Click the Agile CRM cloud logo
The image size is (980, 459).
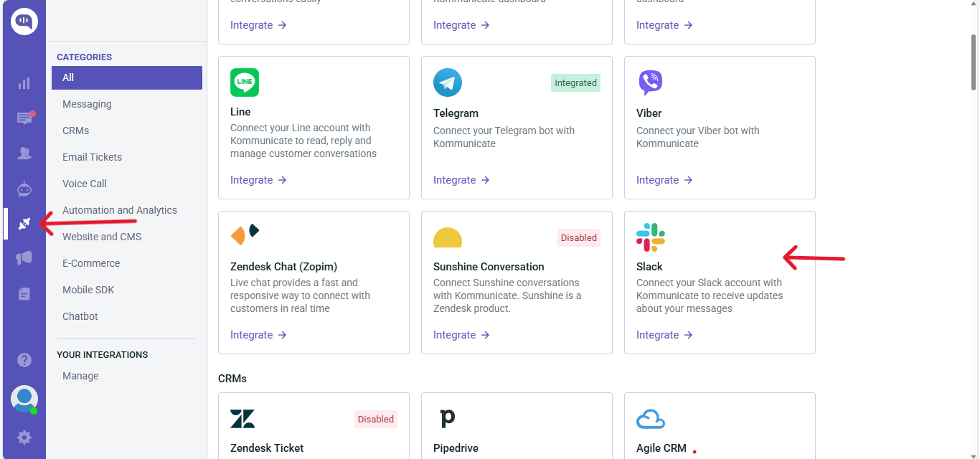pos(651,419)
